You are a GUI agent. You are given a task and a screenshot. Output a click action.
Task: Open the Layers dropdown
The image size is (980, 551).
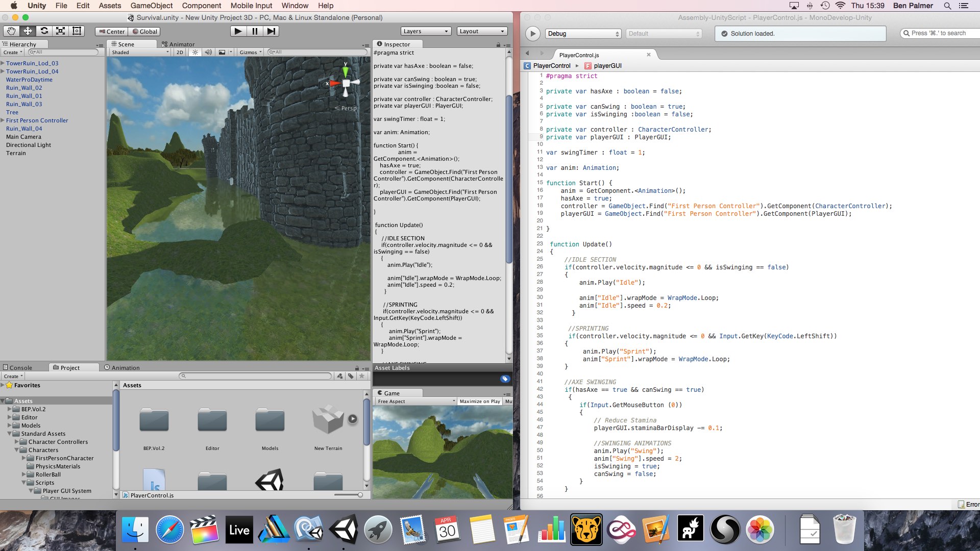pos(426,31)
